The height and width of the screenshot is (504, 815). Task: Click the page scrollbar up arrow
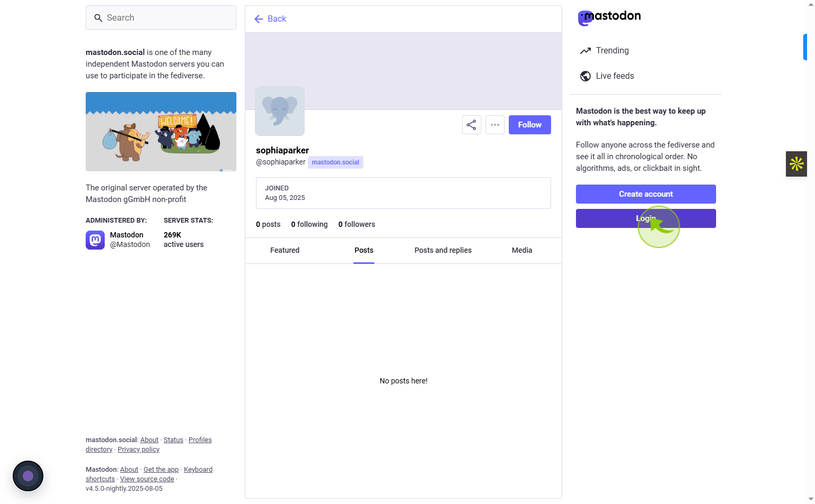click(x=811, y=4)
